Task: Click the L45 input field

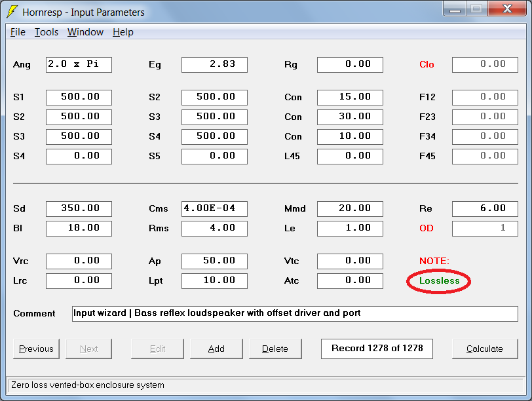Action: (350, 157)
